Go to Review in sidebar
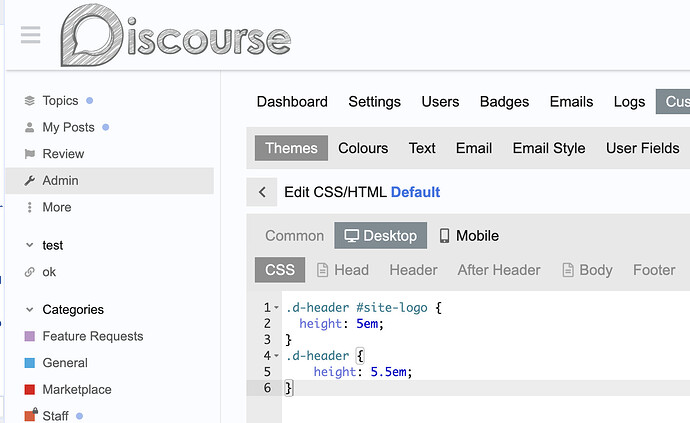 tap(63, 154)
